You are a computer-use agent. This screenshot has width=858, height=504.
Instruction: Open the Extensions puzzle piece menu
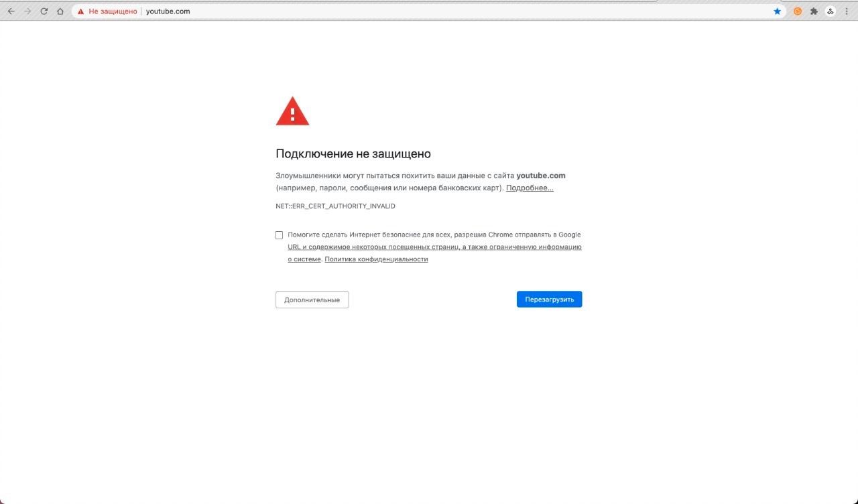pos(814,11)
